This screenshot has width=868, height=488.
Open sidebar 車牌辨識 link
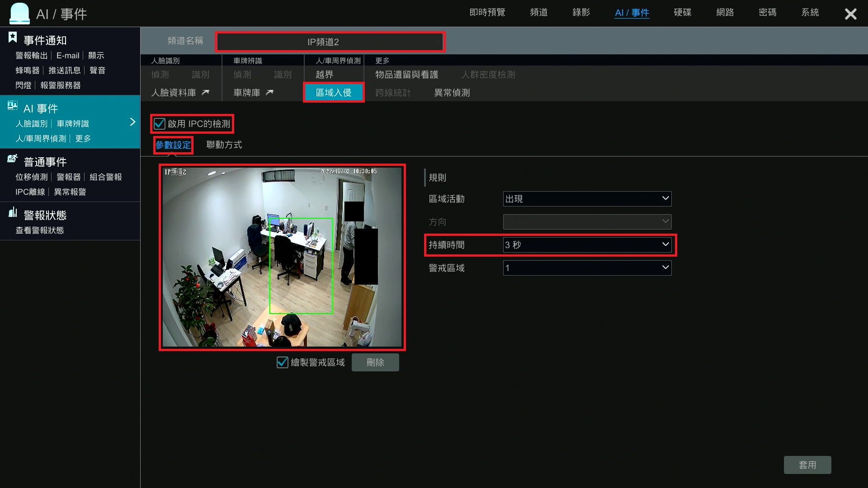click(x=73, y=124)
